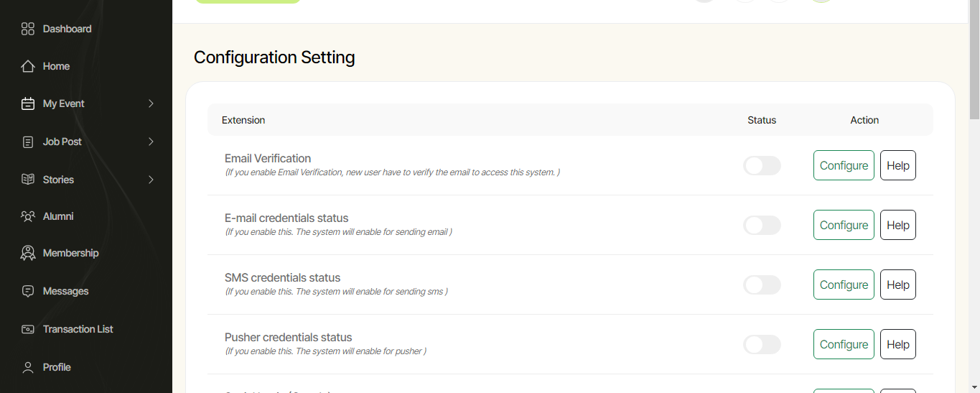The image size is (980, 393).
Task: Click the Home house icon
Action: tap(28, 66)
